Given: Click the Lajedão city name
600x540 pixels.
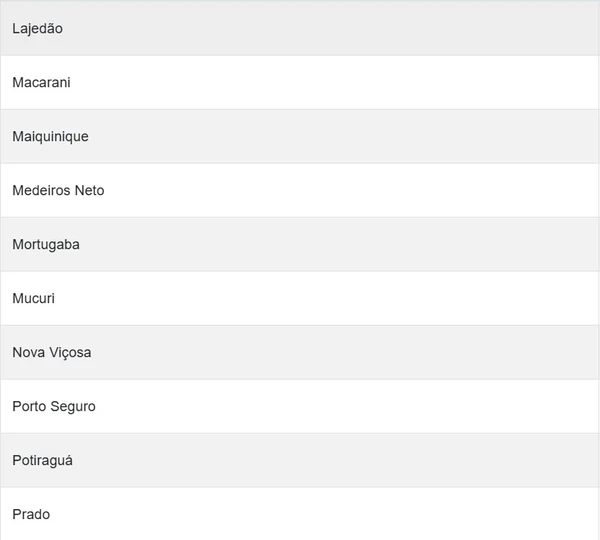Looking at the screenshot, I should pos(37,29).
